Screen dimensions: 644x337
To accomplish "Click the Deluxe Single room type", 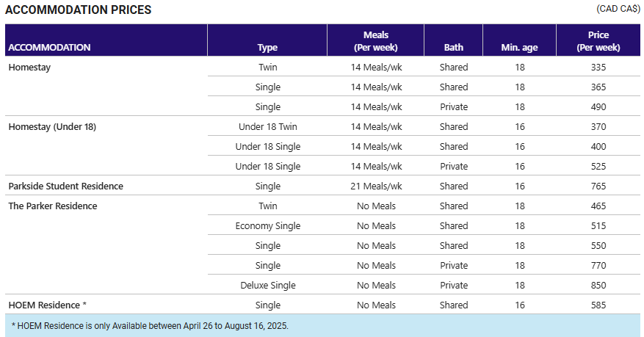I will (268, 286).
